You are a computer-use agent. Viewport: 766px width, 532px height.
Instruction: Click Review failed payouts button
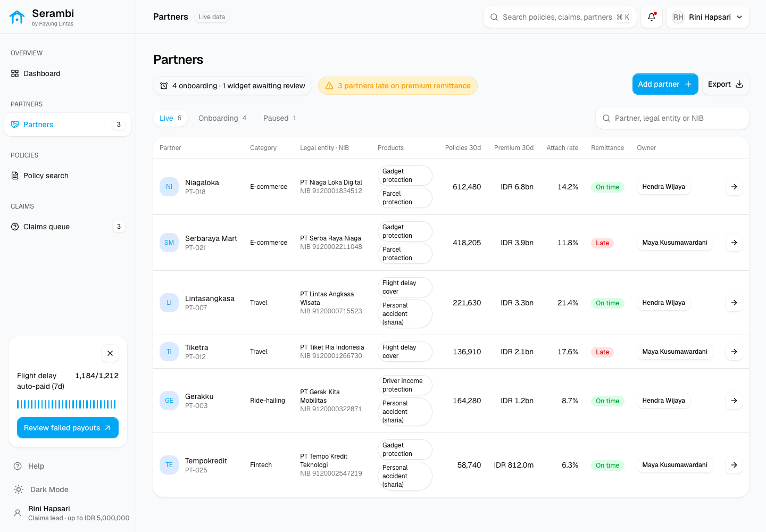pos(68,428)
